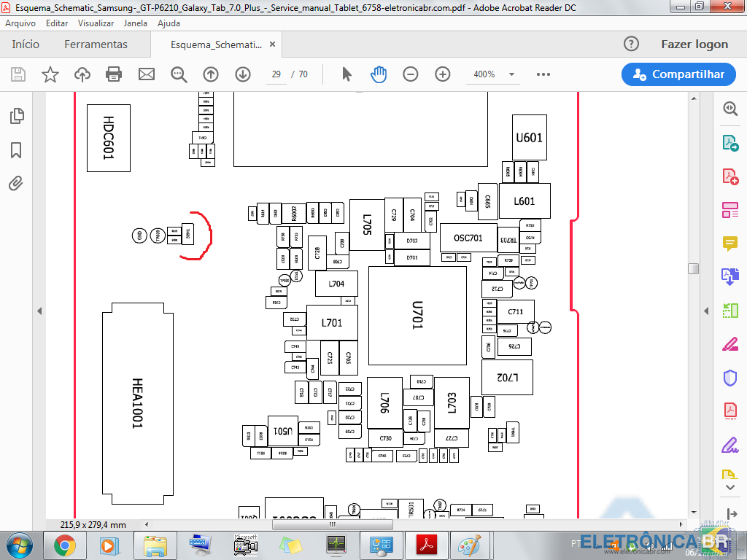Image resolution: width=747 pixels, height=560 pixels.
Task: Click the zoom out minus button
Action: pos(411,74)
